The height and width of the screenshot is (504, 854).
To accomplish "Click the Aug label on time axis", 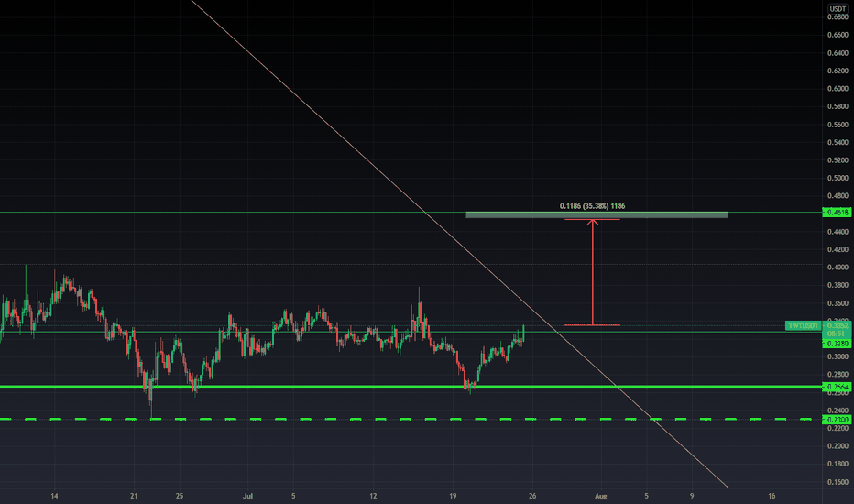I will [601, 496].
